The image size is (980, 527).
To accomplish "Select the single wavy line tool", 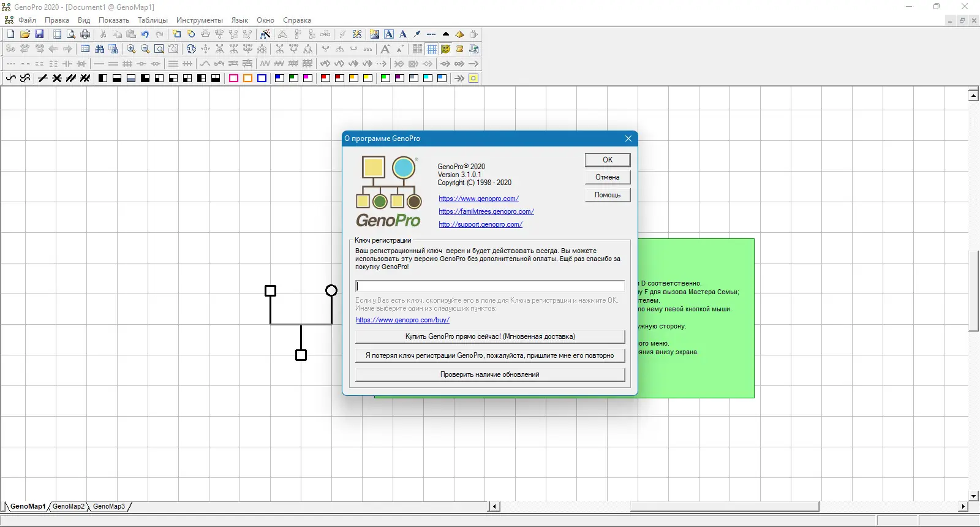I will pyautogui.click(x=11, y=78).
